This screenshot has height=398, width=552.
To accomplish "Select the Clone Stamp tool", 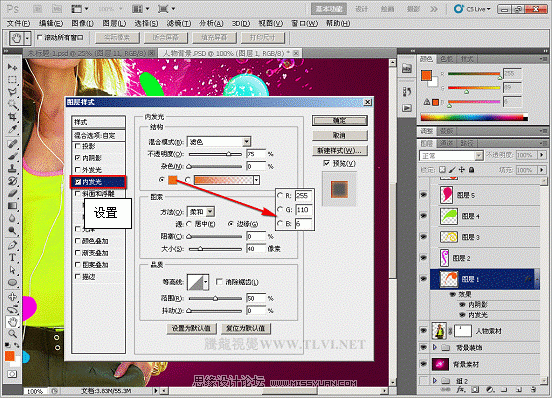I will 13,169.
